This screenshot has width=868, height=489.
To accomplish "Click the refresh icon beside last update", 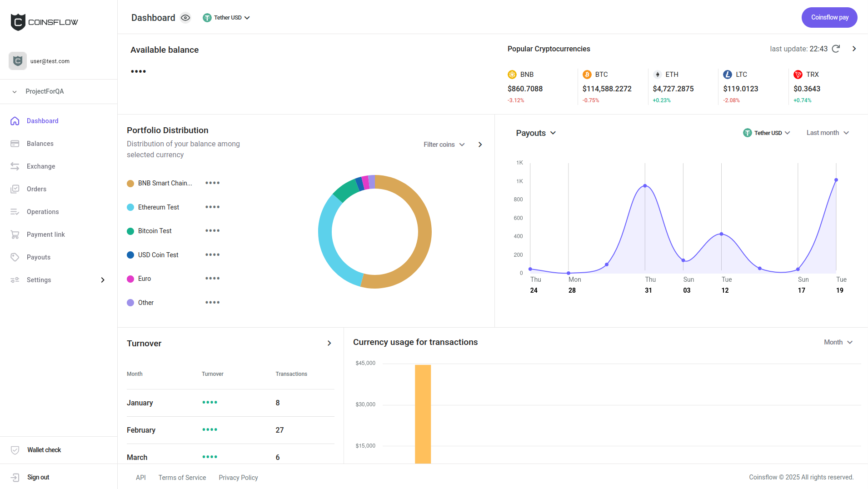I will [836, 49].
